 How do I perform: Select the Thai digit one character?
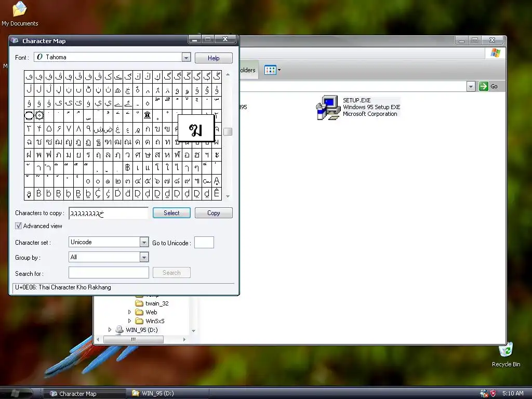[108, 181]
